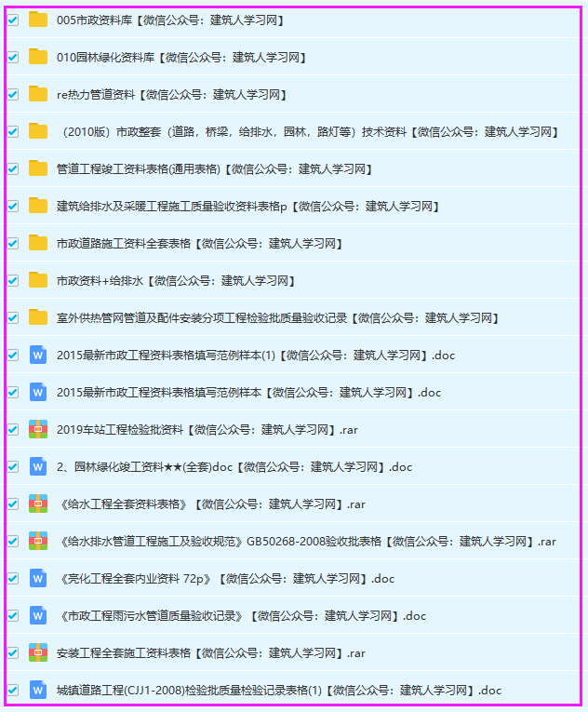
Task: Deselect checkbox for 《给水工程全套资料表格》
Action: tap(13, 504)
